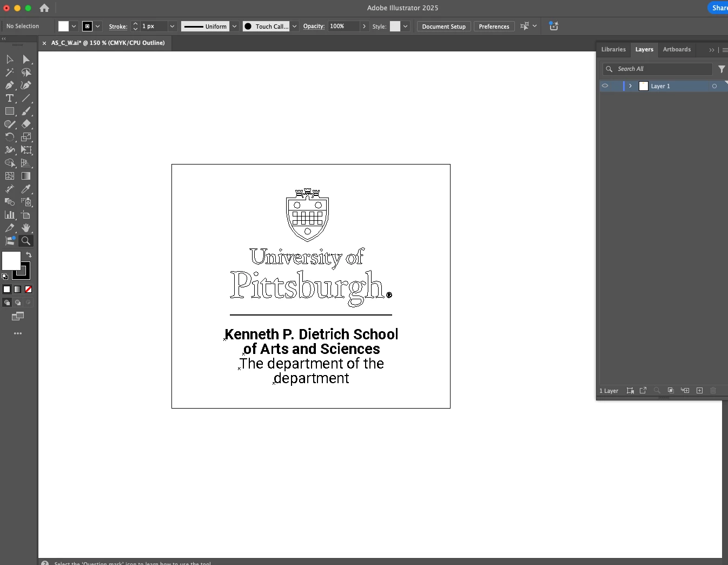Viewport: 728px width, 565px height.
Task: Select the Rectangle tool
Action: pyautogui.click(x=10, y=111)
